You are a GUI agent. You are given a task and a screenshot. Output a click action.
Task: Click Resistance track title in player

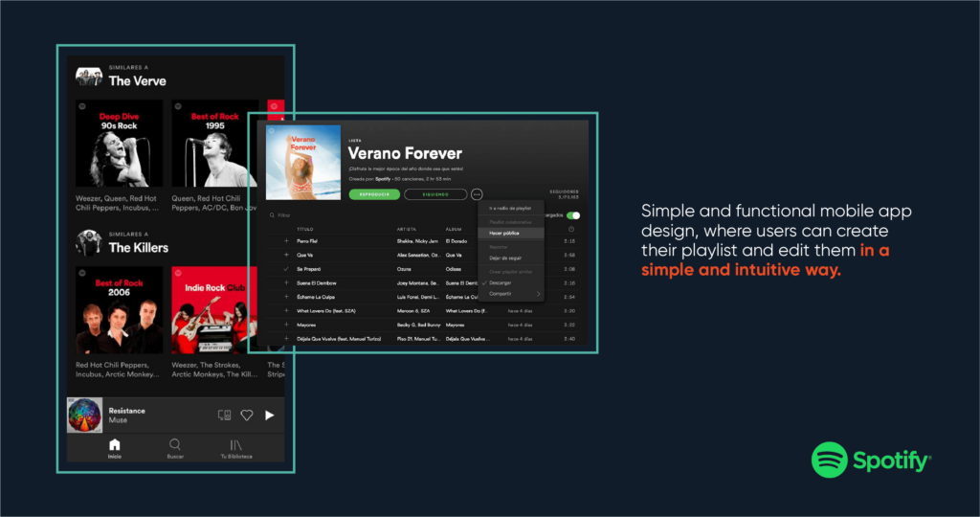(127, 411)
